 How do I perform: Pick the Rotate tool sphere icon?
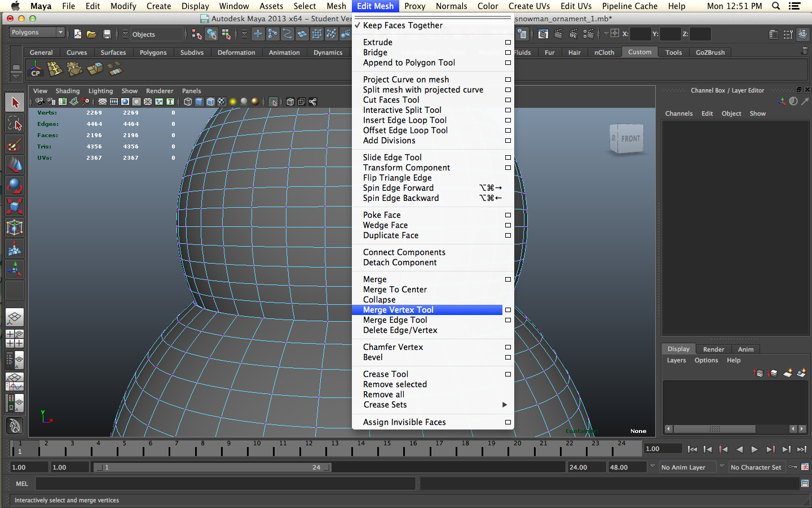pyautogui.click(x=15, y=186)
